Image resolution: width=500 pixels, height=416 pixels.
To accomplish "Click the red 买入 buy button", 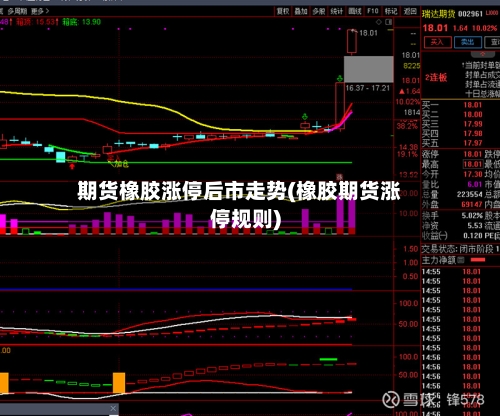I will (x=438, y=42).
